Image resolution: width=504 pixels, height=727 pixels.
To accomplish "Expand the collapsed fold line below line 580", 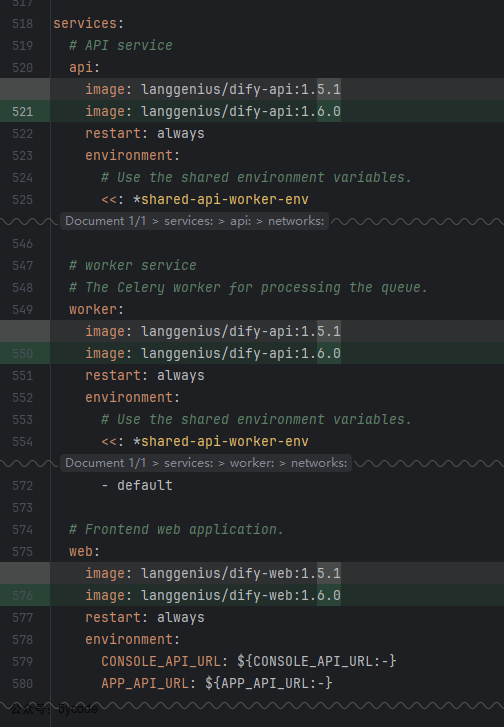I will pos(252,707).
